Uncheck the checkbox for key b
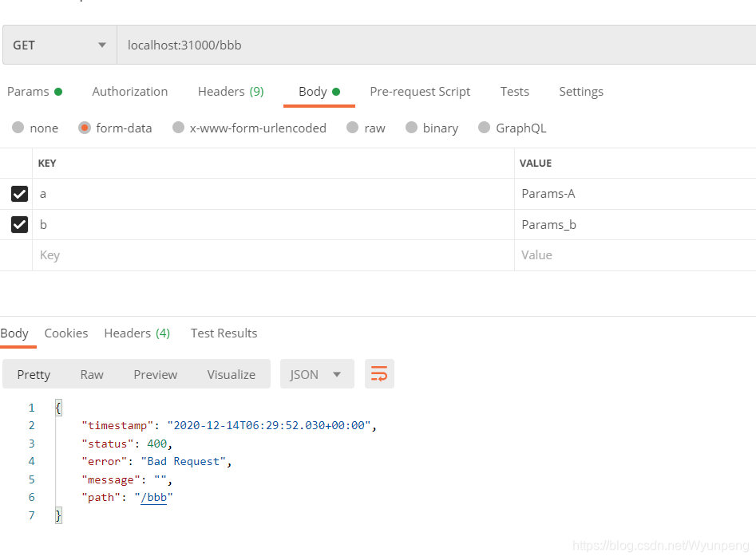 point(19,225)
